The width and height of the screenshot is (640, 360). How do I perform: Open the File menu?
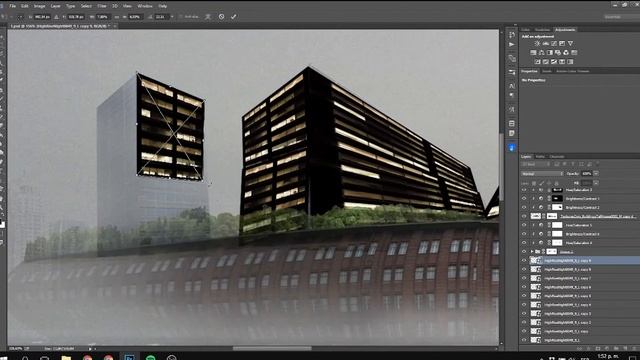(x=13, y=6)
